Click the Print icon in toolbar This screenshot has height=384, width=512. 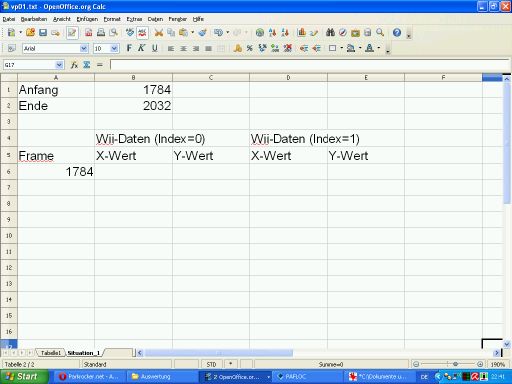click(101, 32)
